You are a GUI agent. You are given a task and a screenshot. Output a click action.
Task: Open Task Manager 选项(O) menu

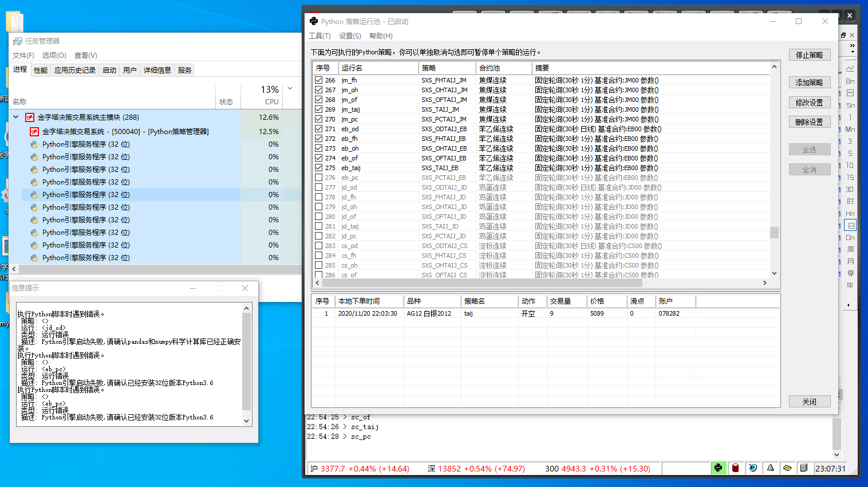coord(54,56)
